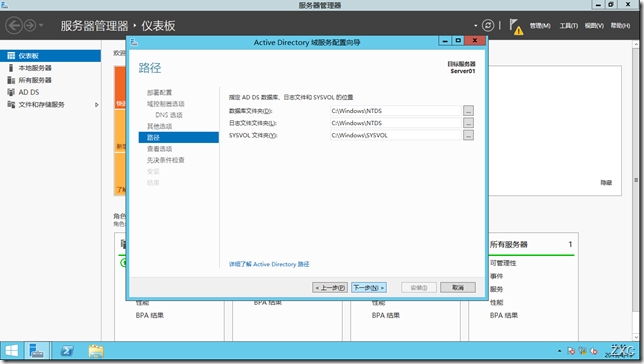Open 所有服务器 tile heading
The width and height of the screenshot is (644, 364).
coord(508,244)
